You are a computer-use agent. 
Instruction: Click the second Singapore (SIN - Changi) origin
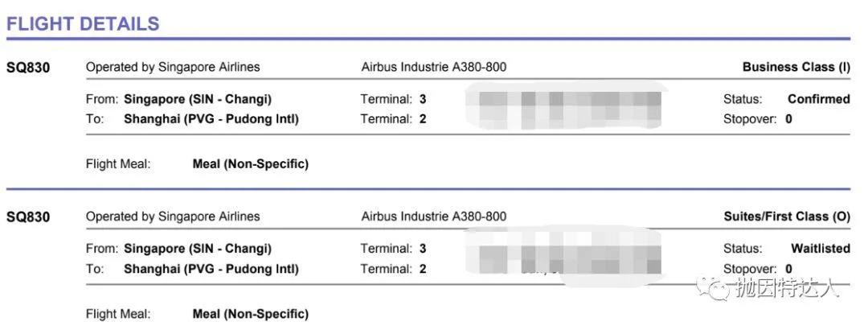pyautogui.click(x=198, y=249)
